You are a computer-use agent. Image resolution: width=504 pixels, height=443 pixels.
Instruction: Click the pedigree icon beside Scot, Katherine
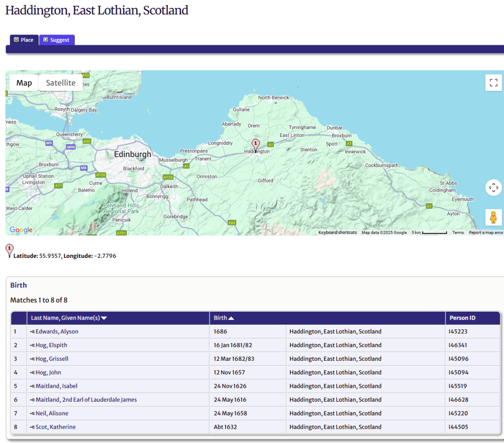pos(32,427)
